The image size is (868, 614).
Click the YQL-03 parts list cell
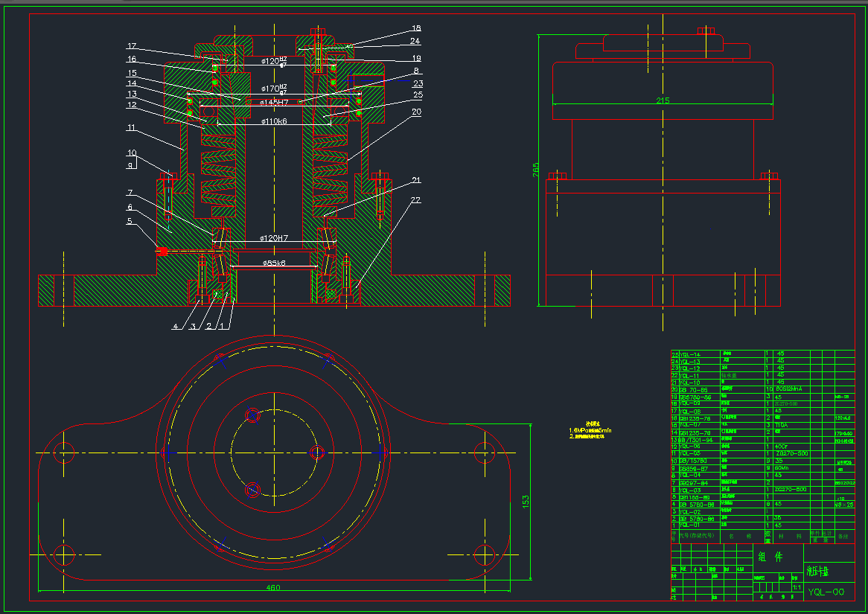(x=689, y=490)
